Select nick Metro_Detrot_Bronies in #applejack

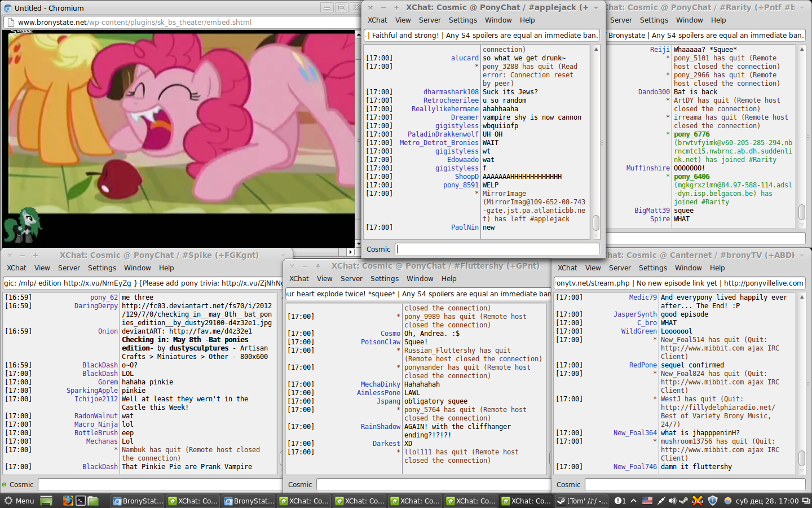[439, 143]
